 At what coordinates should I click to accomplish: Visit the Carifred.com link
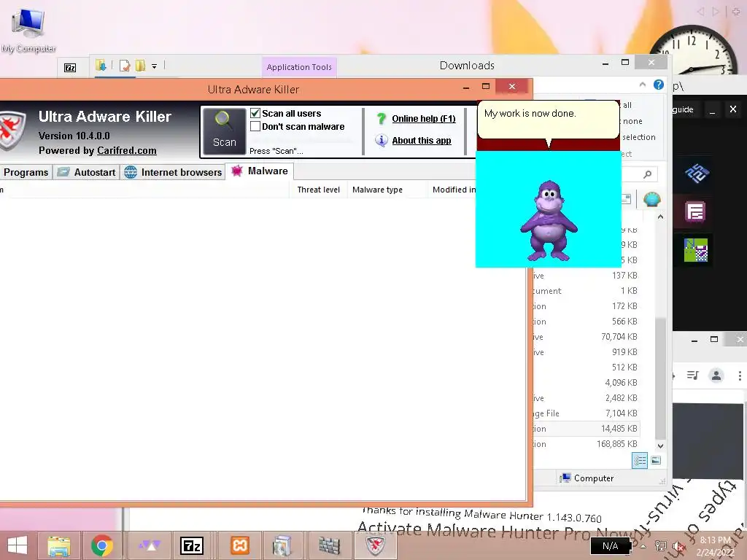127,150
